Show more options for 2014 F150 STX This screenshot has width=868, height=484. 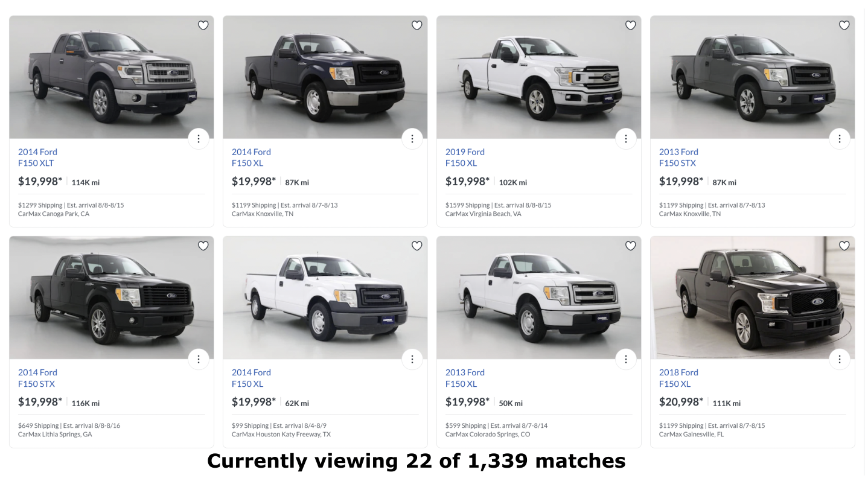[199, 359]
